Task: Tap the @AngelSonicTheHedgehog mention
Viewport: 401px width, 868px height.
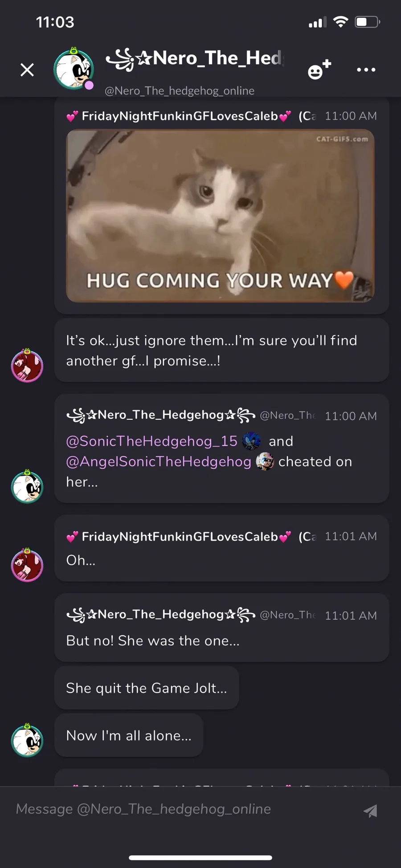Action: click(159, 462)
